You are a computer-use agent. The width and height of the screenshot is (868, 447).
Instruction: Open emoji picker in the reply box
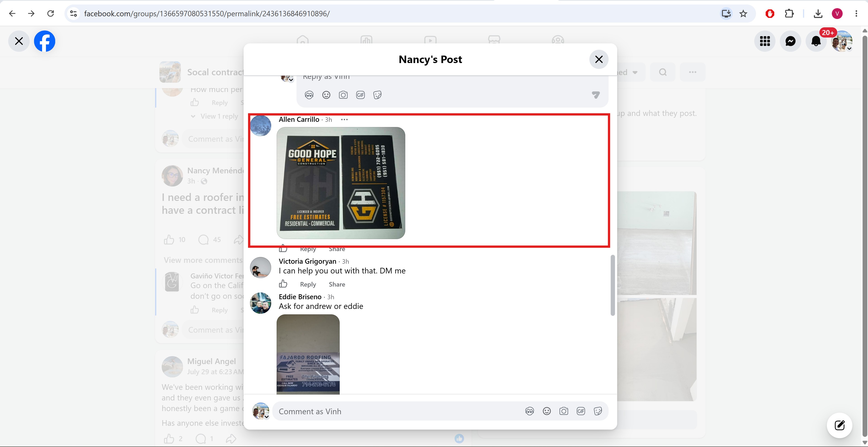[326, 95]
